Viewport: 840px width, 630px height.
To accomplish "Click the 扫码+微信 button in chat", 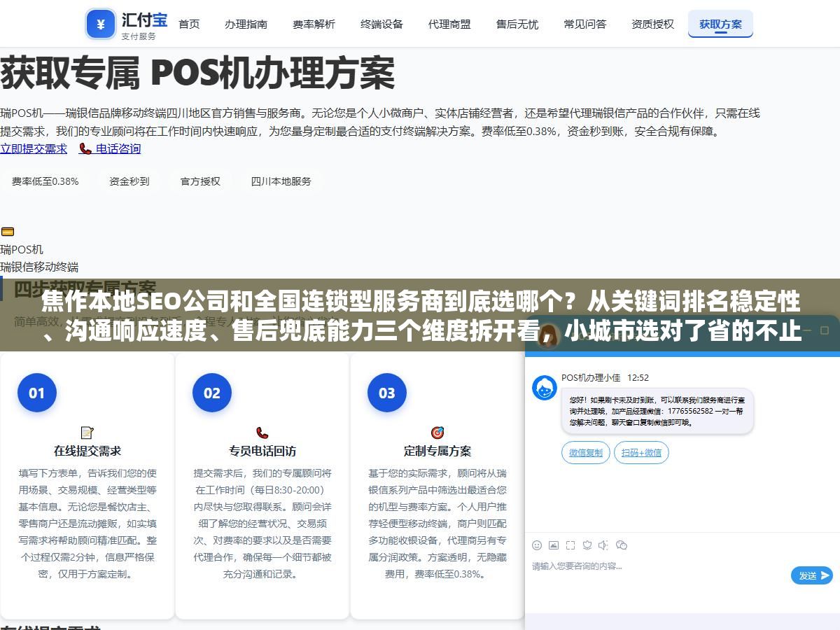I will pyautogui.click(x=641, y=453).
